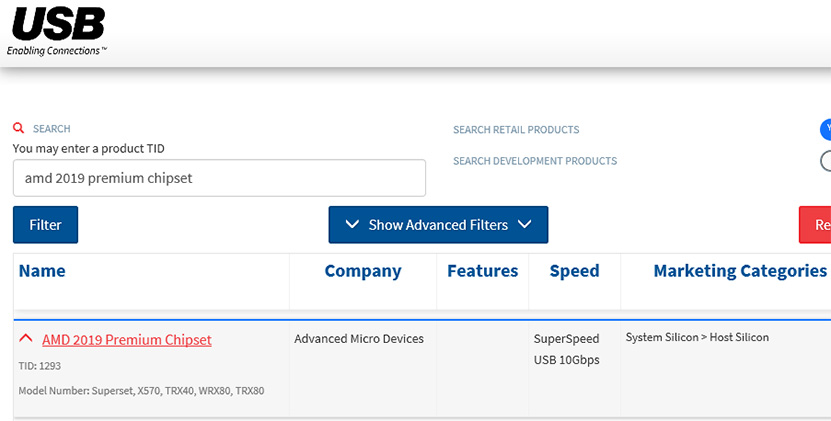Click the USB Enabling Connections logo
Screen dimensions: 831x421
(x=57, y=31)
